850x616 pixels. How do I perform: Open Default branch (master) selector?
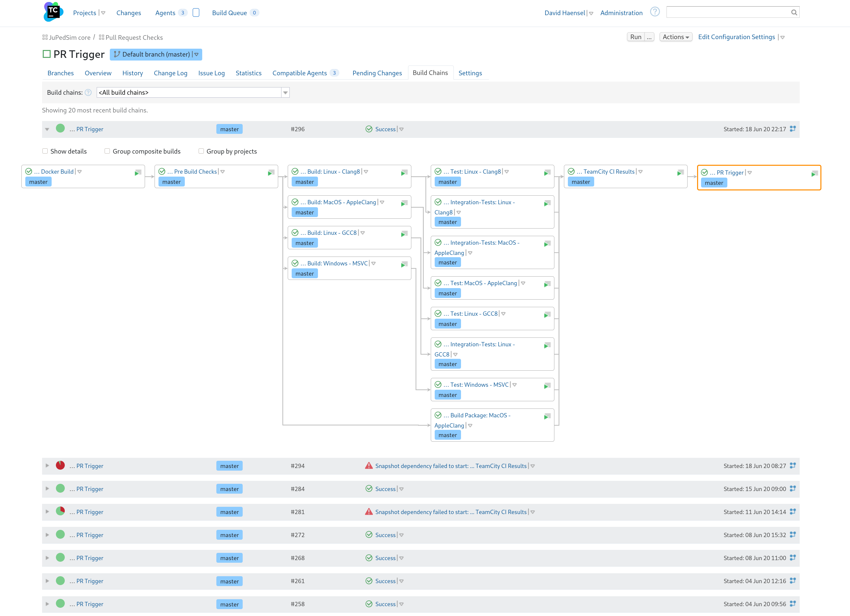click(x=156, y=54)
